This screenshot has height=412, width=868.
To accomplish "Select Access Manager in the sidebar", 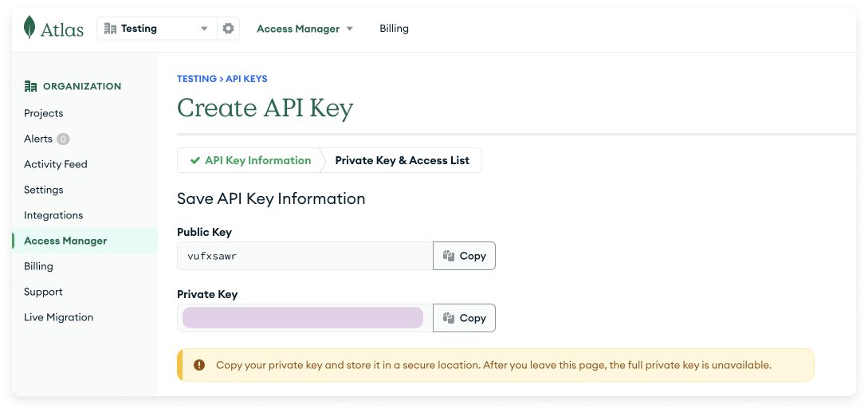I will [x=84, y=241].
